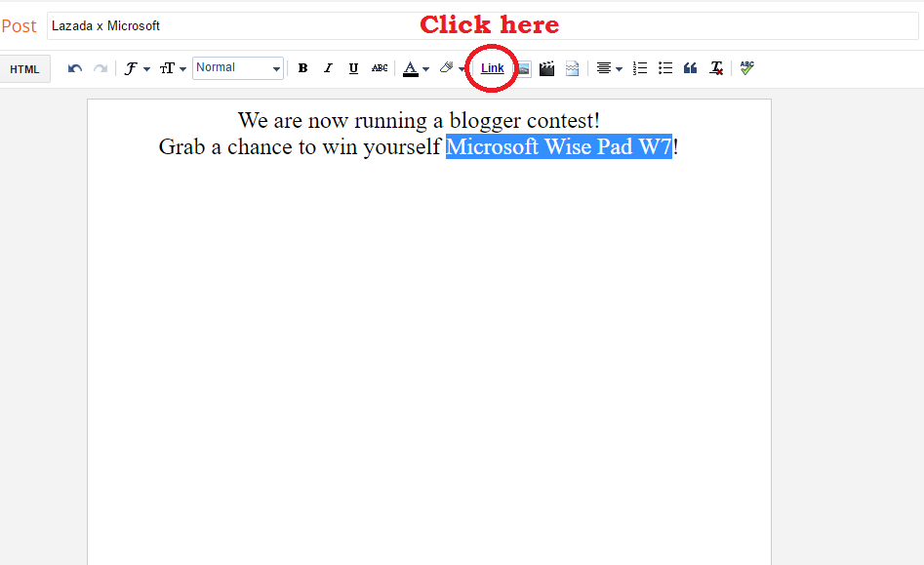Image resolution: width=924 pixels, height=565 pixels.
Task: Create a numbered list
Action: point(640,68)
